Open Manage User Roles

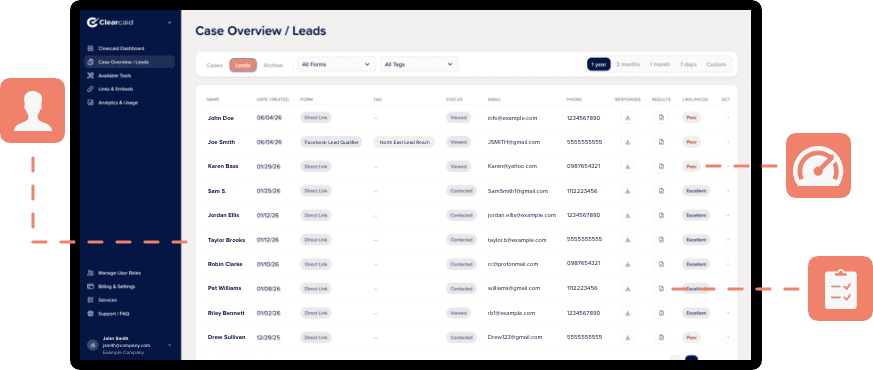tap(115, 273)
